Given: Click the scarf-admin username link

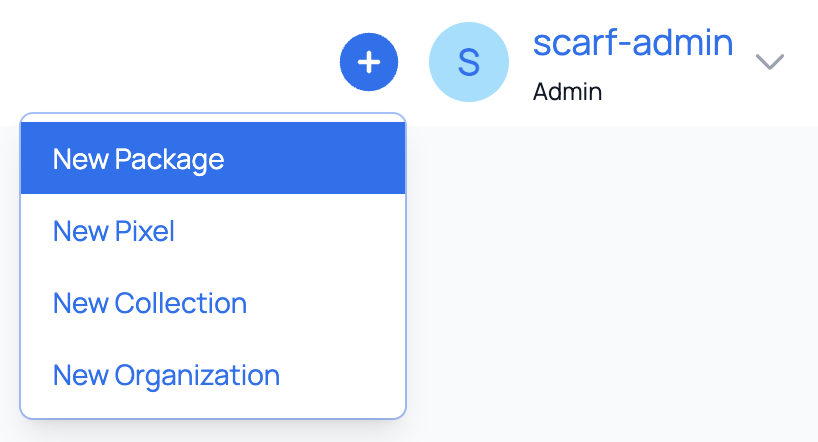Looking at the screenshot, I should tap(633, 43).
